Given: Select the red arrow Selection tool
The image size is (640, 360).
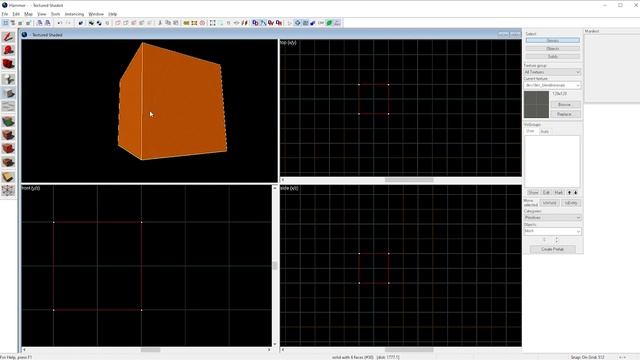Looking at the screenshot, I should pos(8,37).
